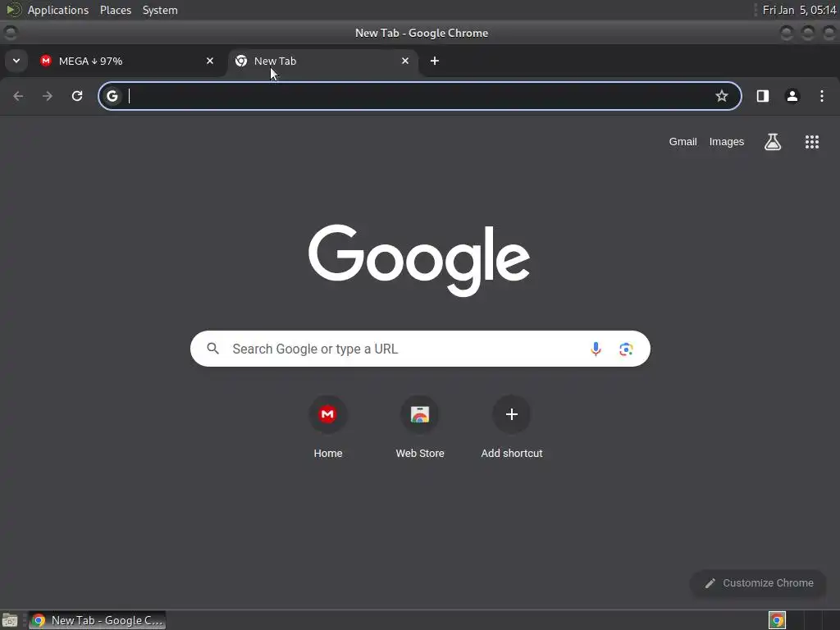
Task: Focus the address bar field
Action: tap(420, 96)
